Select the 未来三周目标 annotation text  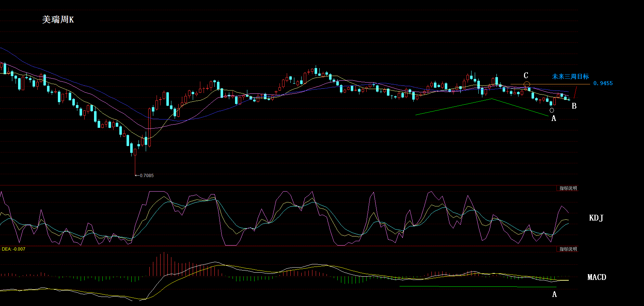570,76
